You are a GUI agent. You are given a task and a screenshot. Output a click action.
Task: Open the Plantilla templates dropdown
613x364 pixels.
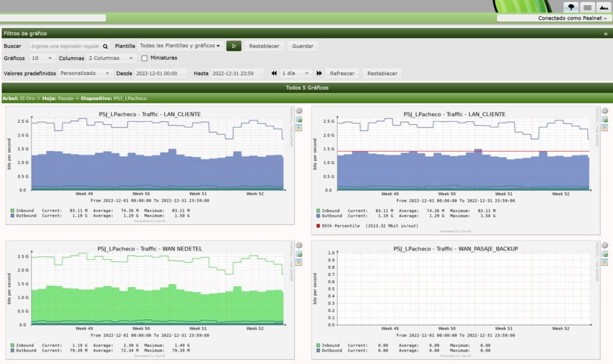[x=180, y=46]
